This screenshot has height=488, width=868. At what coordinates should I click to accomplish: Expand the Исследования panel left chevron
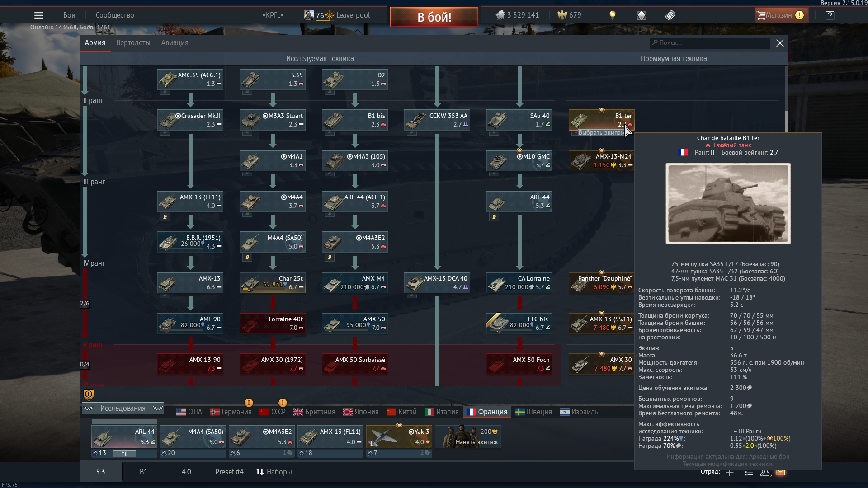click(x=88, y=408)
